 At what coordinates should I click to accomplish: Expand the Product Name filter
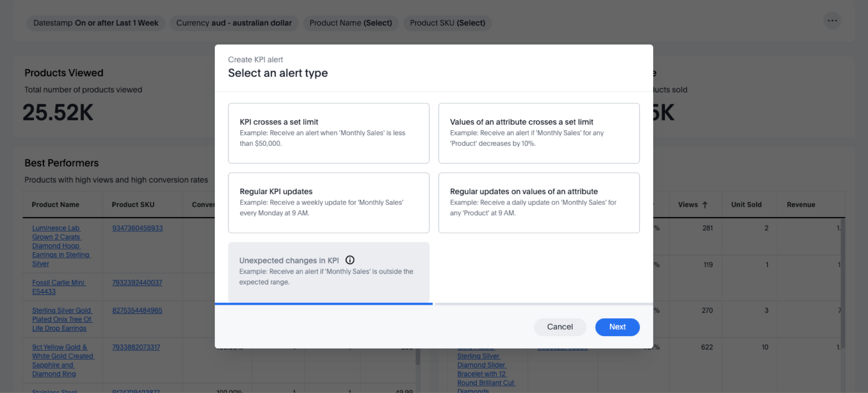tap(351, 23)
